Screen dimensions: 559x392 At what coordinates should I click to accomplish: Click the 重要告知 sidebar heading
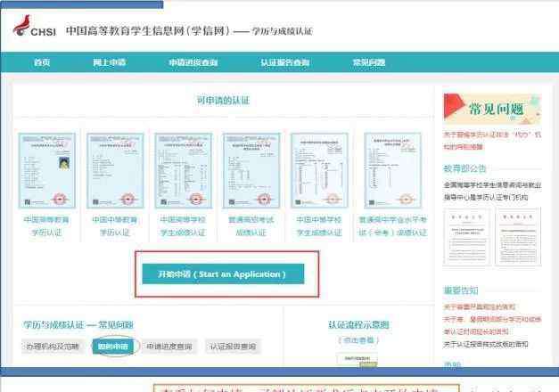tap(461, 290)
